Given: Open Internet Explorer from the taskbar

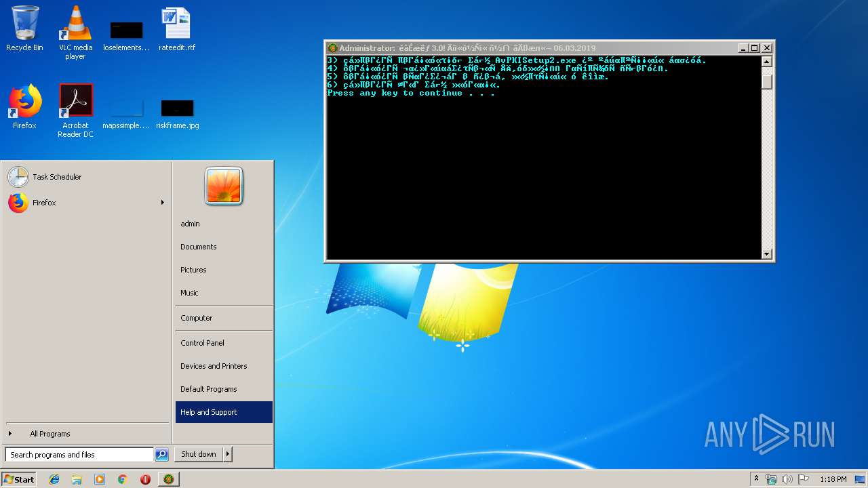Looking at the screenshot, I should 54,479.
